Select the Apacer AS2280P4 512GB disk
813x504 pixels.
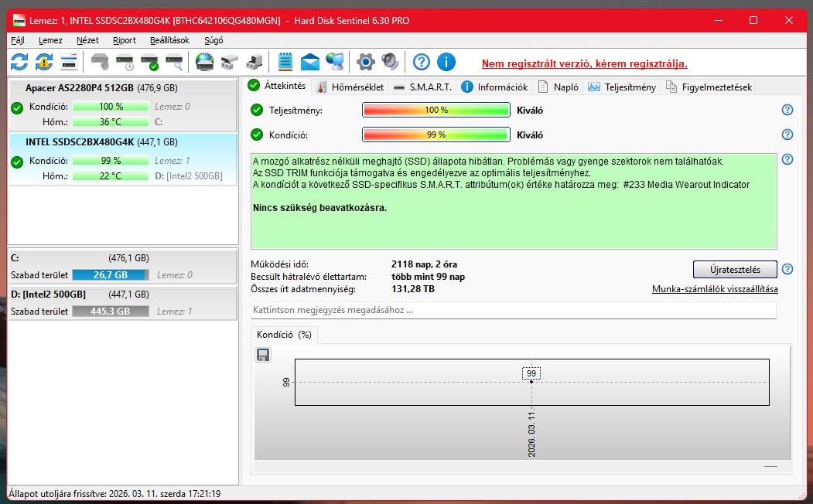[123, 105]
